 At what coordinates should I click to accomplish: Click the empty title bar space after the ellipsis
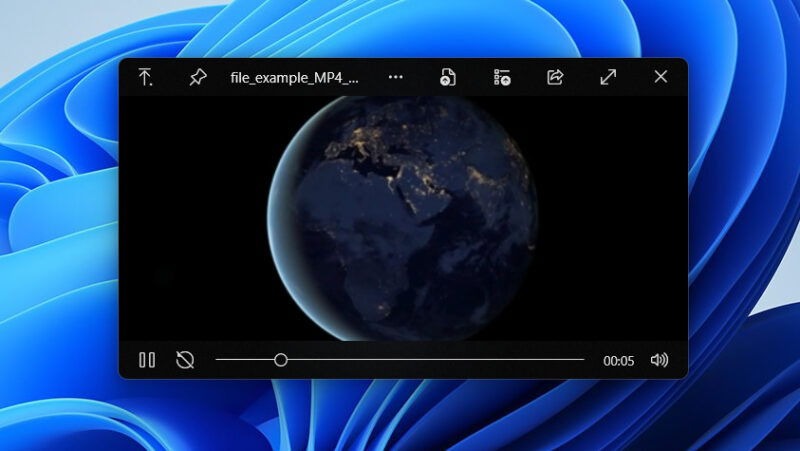coord(422,77)
